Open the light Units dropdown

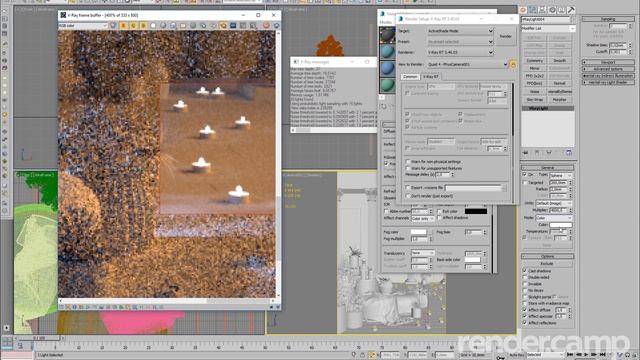[553, 203]
